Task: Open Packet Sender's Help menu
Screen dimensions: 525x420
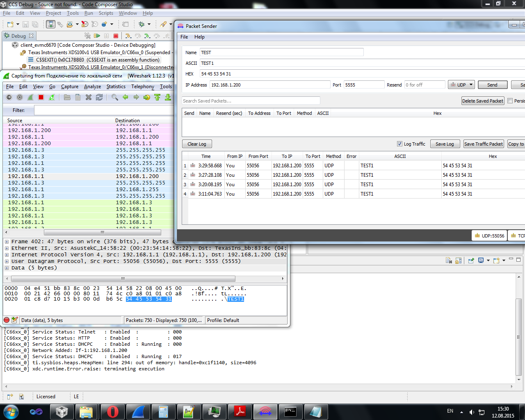Action: [199, 37]
